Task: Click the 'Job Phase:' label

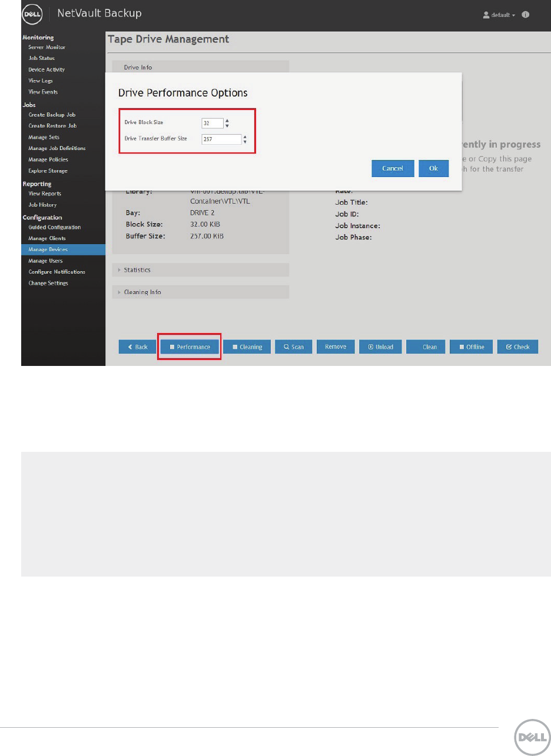Action: (354, 238)
